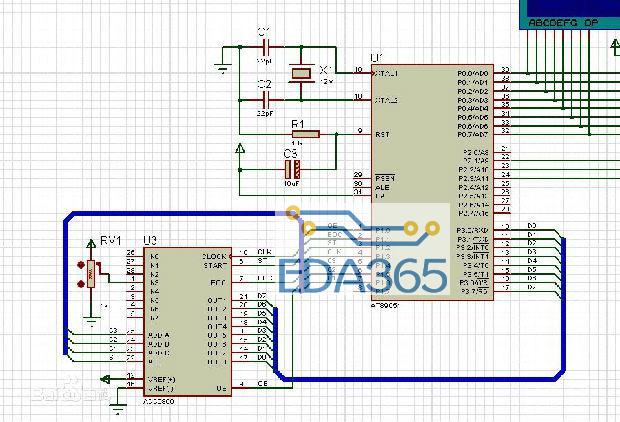Click the D0 net label beside P3.0 pin
The image size is (620, 422).
[x=532, y=226]
